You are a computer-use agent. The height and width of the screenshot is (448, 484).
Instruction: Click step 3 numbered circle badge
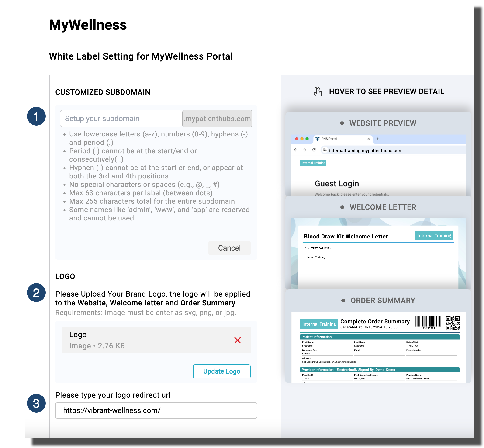[36, 403]
